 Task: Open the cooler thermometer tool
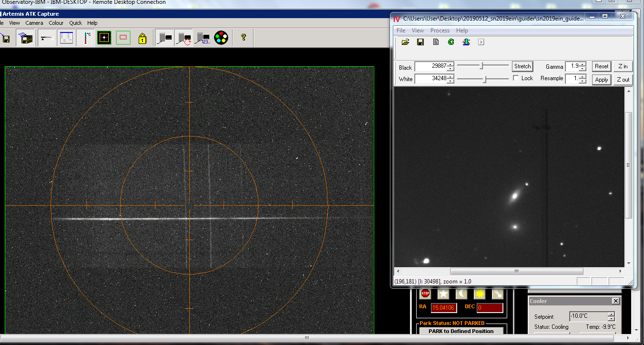(87, 38)
